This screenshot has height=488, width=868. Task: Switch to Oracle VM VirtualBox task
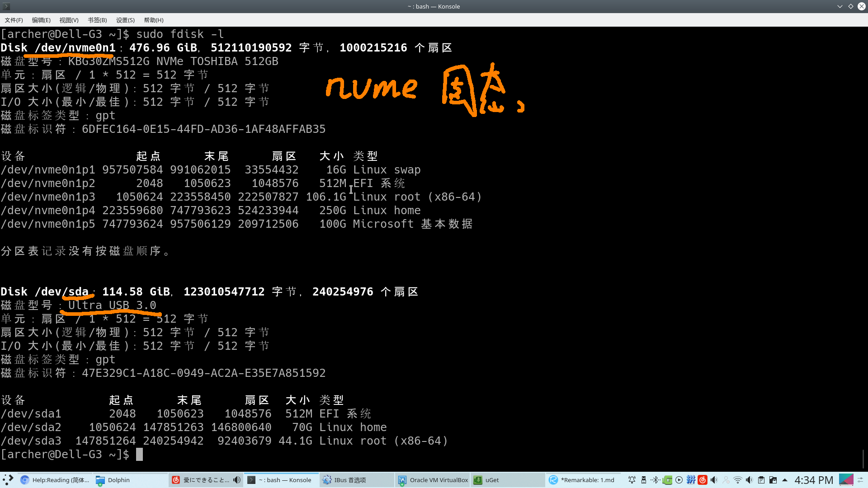point(432,480)
